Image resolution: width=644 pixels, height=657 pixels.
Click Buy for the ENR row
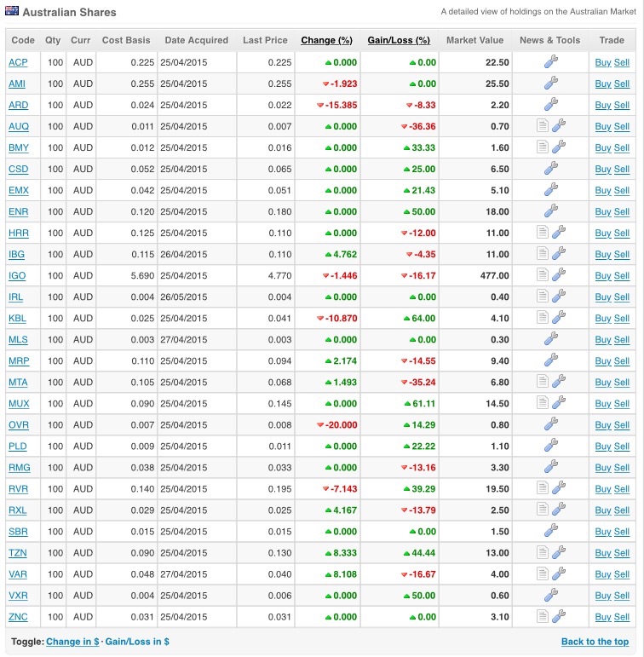(603, 211)
